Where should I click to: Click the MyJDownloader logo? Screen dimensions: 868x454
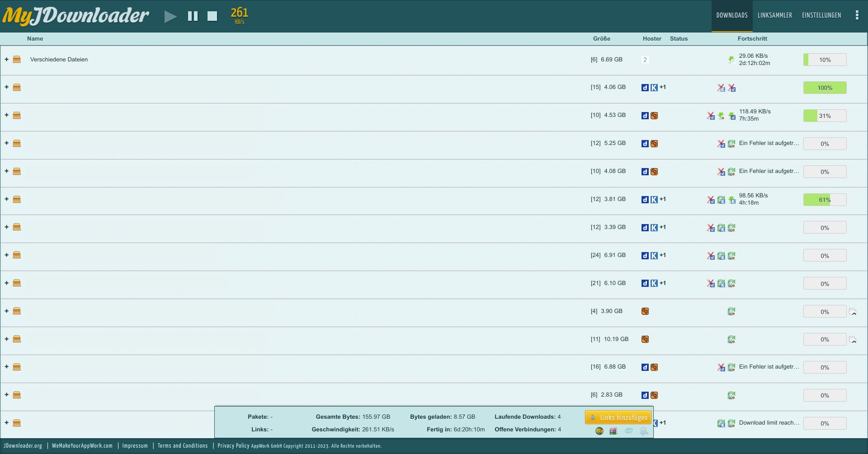[x=75, y=16]
